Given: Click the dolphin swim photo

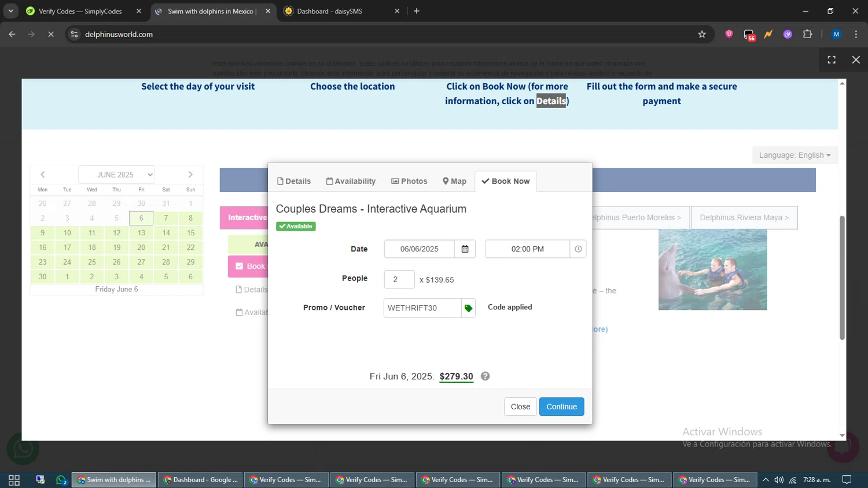Looking at the screenshot, I should [x=713, y=269].
